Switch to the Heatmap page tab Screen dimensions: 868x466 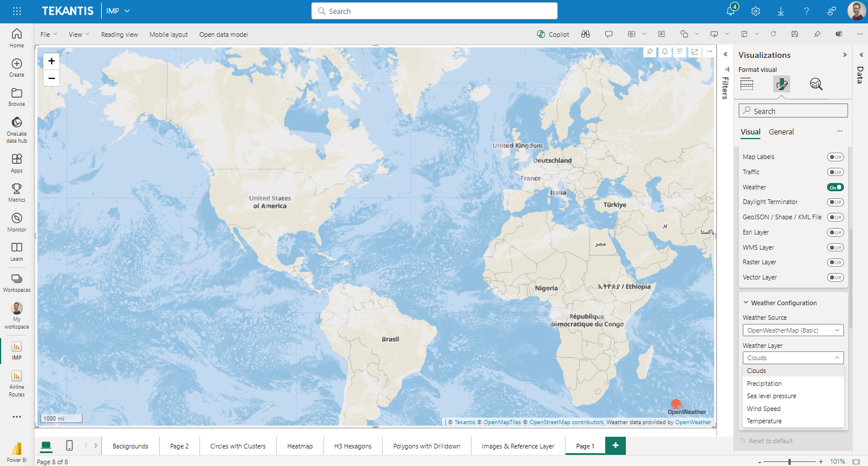point(299,446)
